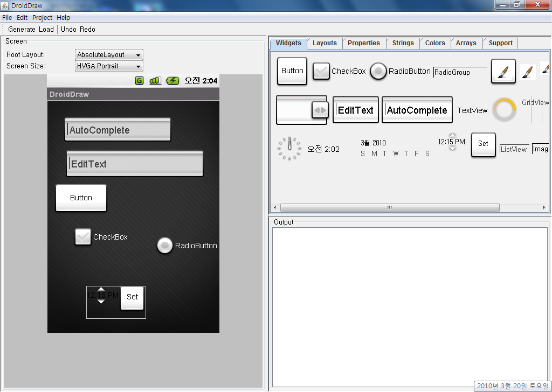Image resolution: width=552 pixels, height=392 pixels.
Task: Open the Support tab
Action: [501, 43]
